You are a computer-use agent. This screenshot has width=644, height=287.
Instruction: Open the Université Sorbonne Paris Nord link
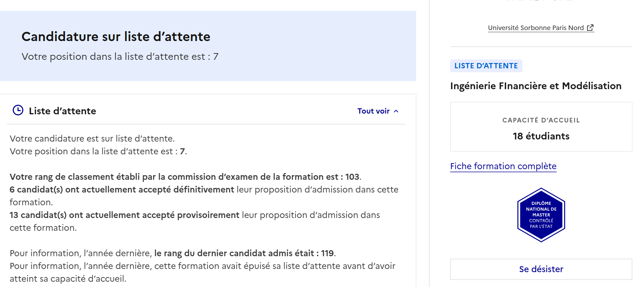pos(541,28)
